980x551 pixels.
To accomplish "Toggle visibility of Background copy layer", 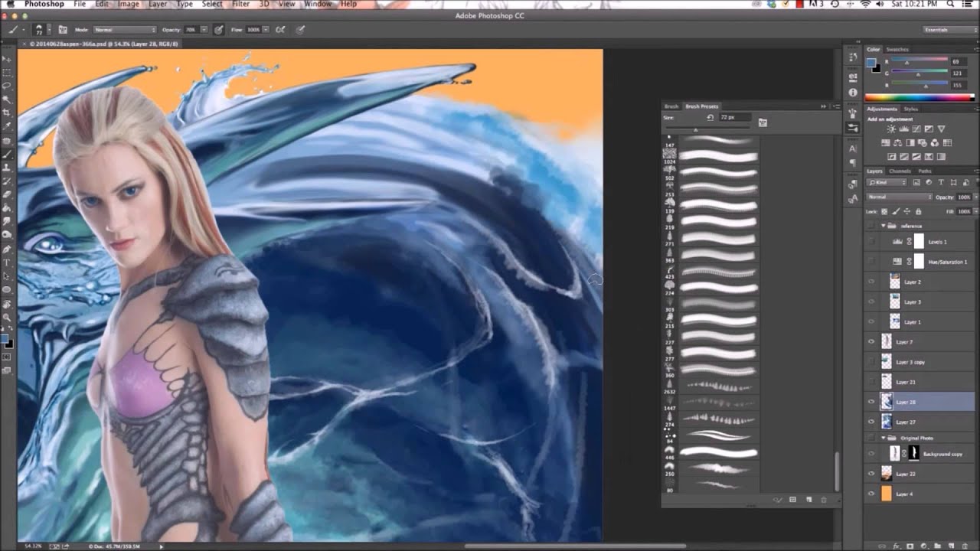I will pyautogui.click(x=871, y=454).
